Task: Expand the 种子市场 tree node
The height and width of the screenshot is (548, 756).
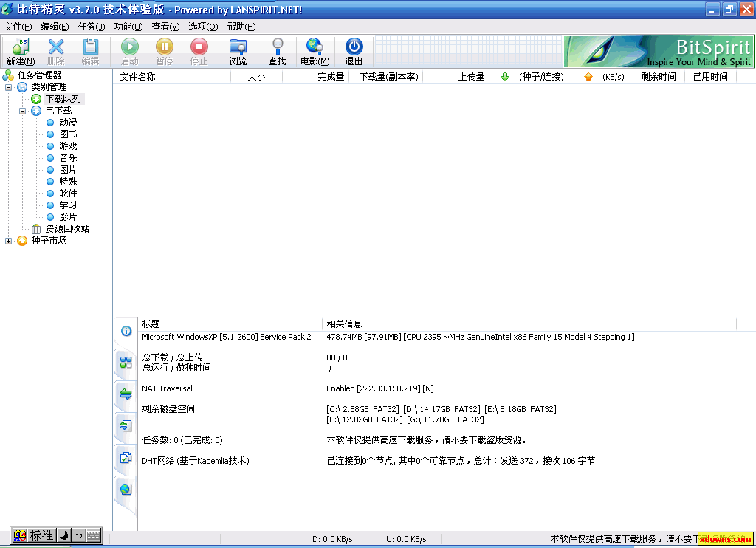Action: [9, 241]
